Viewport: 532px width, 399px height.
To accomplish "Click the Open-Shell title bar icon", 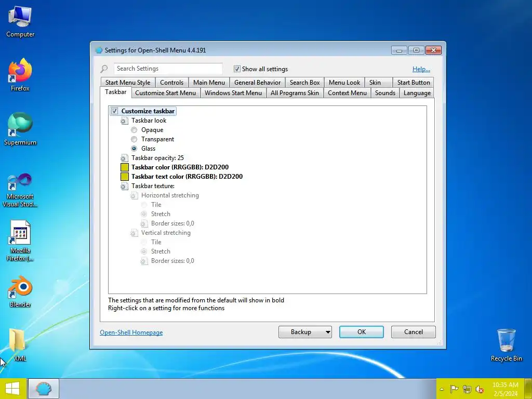I will (99, 50).
